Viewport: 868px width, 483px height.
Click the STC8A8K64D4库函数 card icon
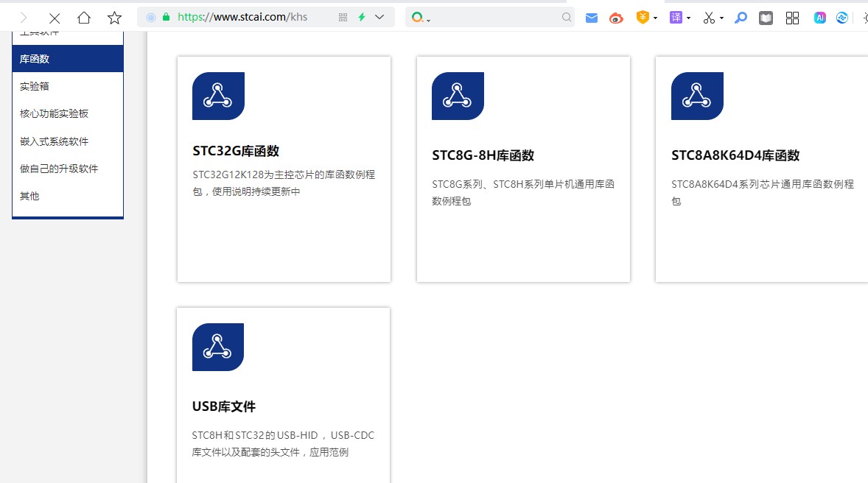697,96
